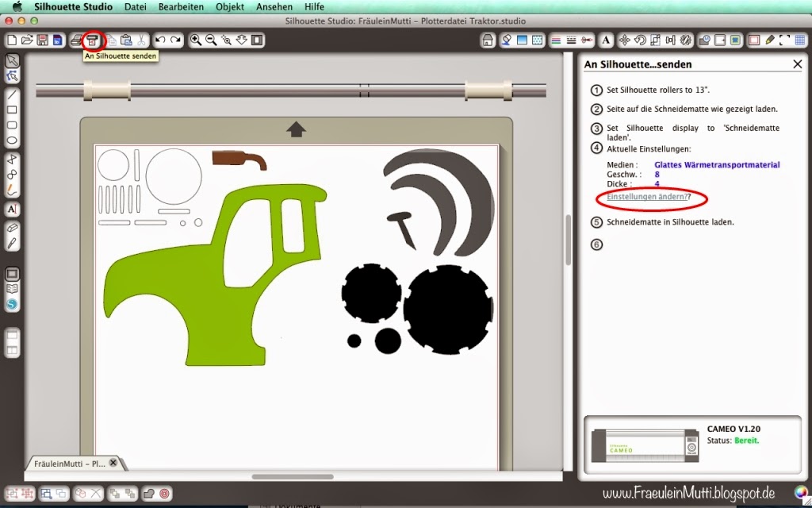Click the Fit to window icon
The image size is (812, 508).
pyautogui.click(x=257, y=40)
